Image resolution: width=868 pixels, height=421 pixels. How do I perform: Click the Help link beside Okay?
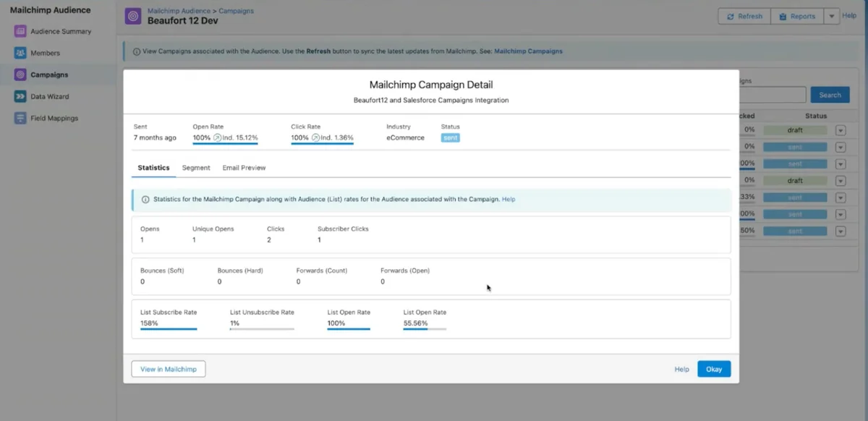681,369
